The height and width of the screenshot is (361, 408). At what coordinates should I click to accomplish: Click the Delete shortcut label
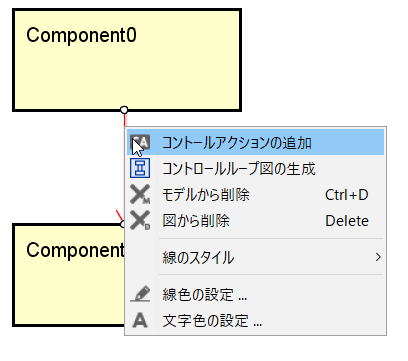click(347, 221)
